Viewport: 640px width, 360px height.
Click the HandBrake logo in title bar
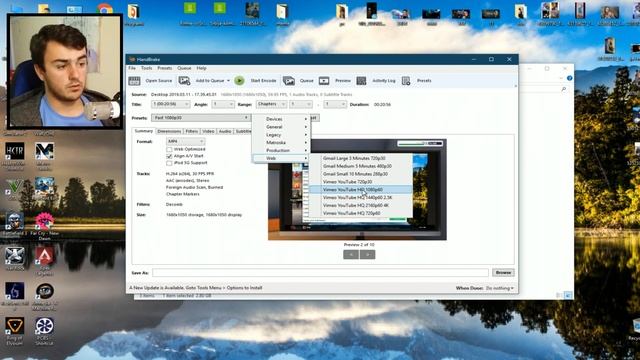[132, 60]
